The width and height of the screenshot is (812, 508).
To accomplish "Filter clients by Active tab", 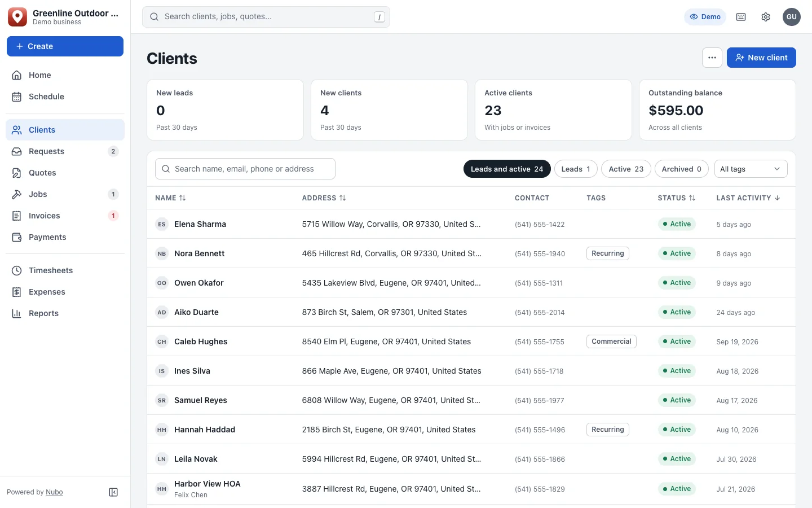I will 626,169.
